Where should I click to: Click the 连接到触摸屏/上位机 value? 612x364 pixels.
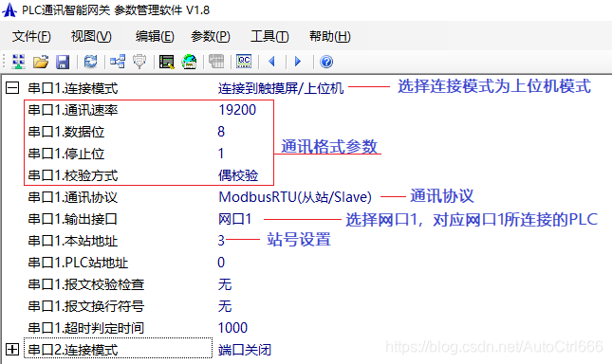281,88
